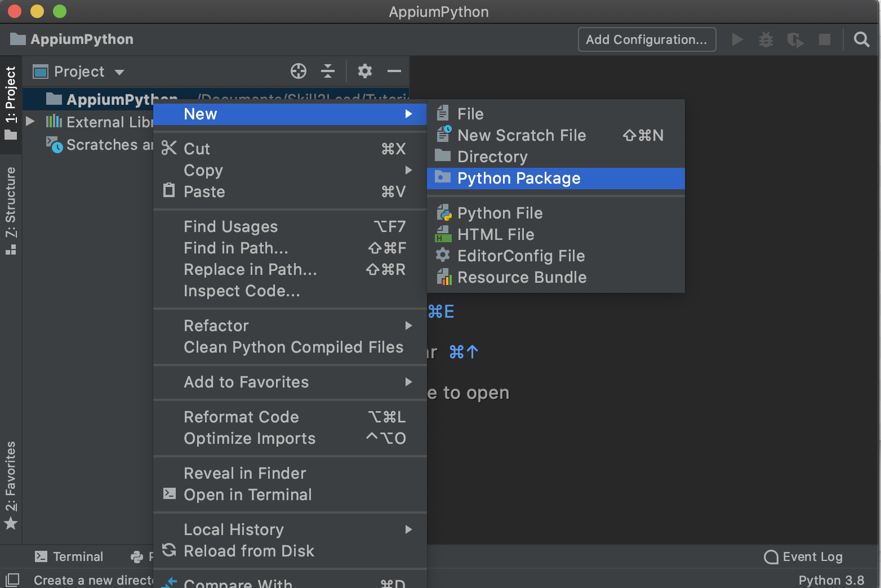The height and width of the screenshot is (588, 881).
Task: Click the Search Everywhere magnifier icon
Action: (x=861, y=39)
